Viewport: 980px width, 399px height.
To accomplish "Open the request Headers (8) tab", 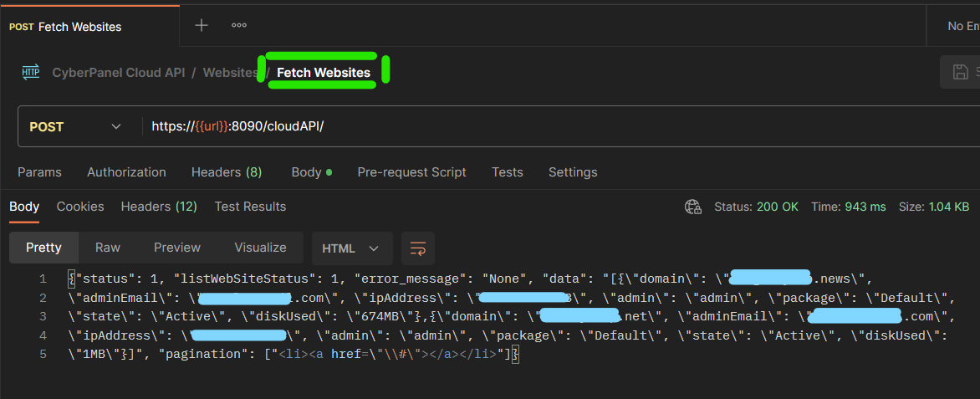I will (x=227, y=172).
